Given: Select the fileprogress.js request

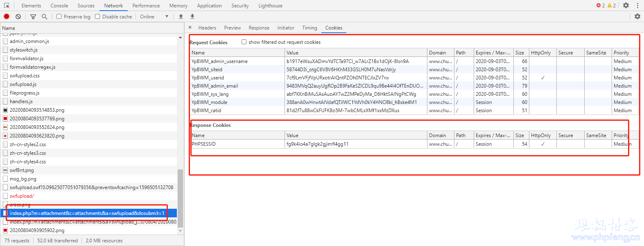Looking at the screenshot, I should (x=88, y=93).
